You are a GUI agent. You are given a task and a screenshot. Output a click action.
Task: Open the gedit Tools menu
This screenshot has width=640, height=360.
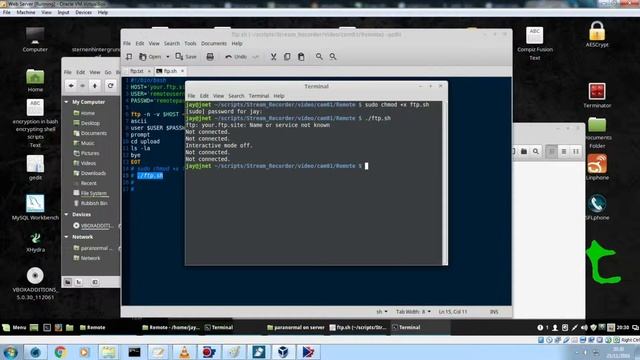tap(190, 43)
